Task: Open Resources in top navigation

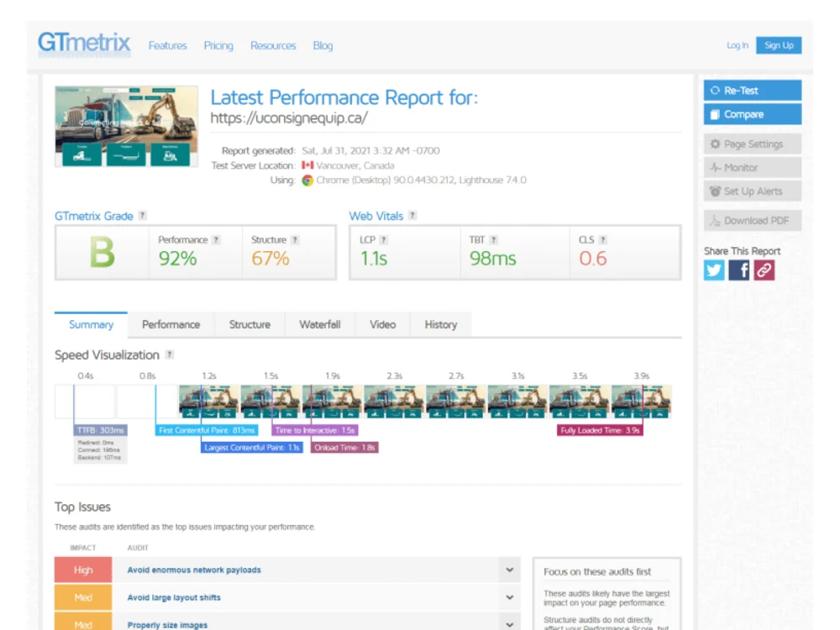Action: tap(273, 45)
